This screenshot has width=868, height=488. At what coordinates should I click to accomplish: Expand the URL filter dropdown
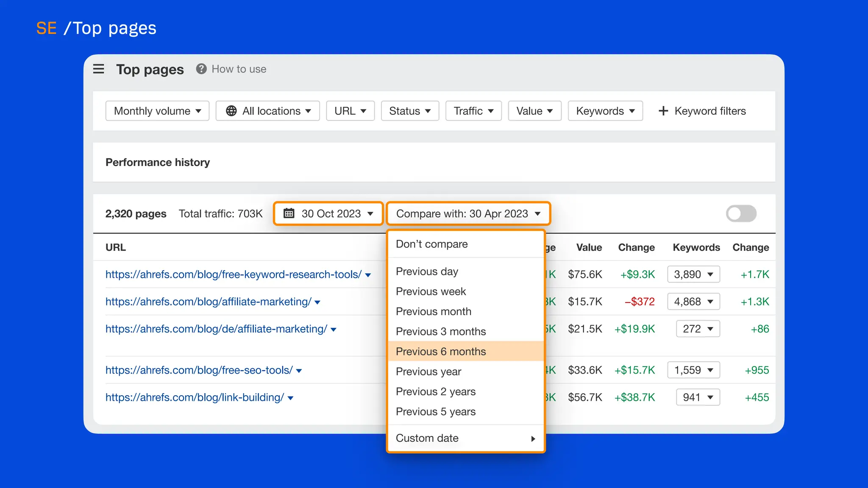(351, 111)
